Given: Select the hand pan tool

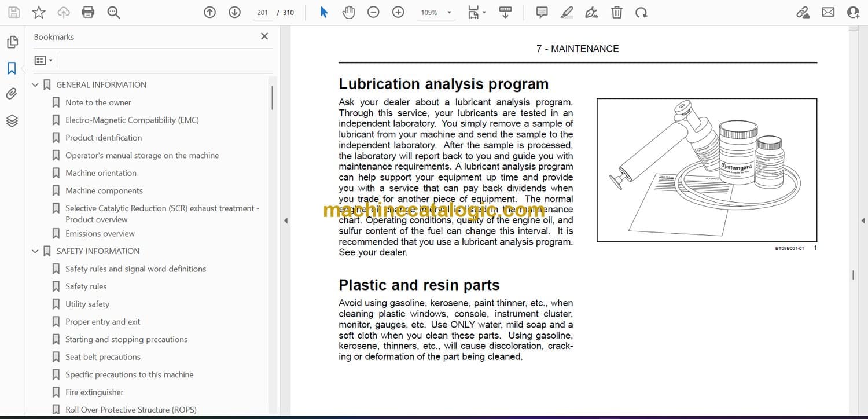Looking at the screenshot, I should (x=348, y=12).
